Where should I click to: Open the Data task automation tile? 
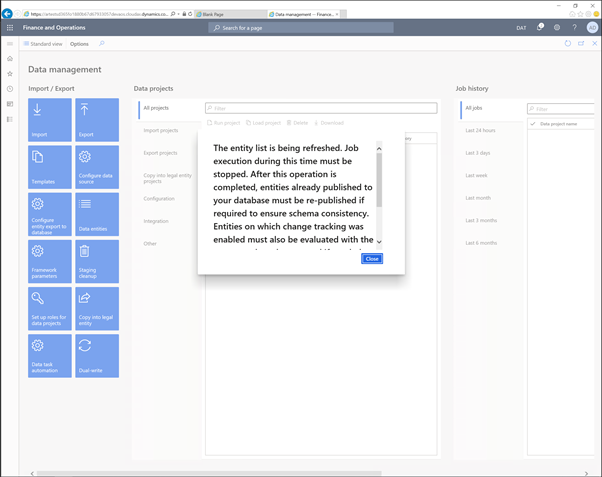50,355
